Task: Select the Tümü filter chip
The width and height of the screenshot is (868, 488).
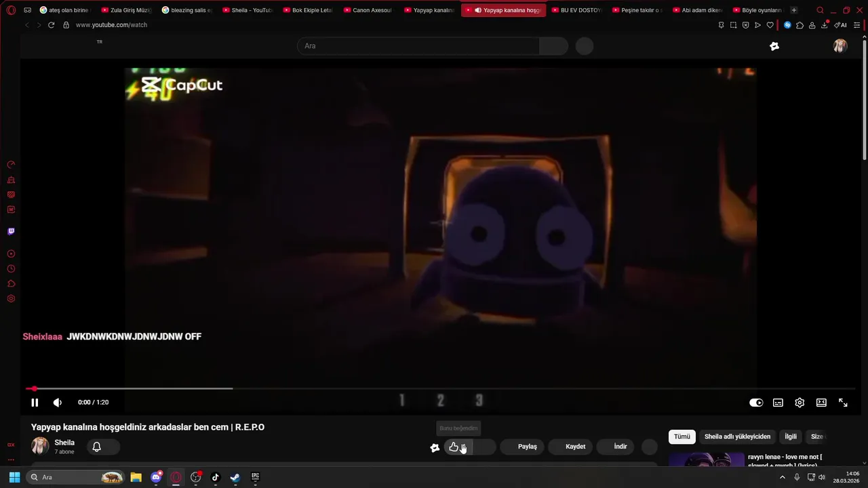Action: 682,436
